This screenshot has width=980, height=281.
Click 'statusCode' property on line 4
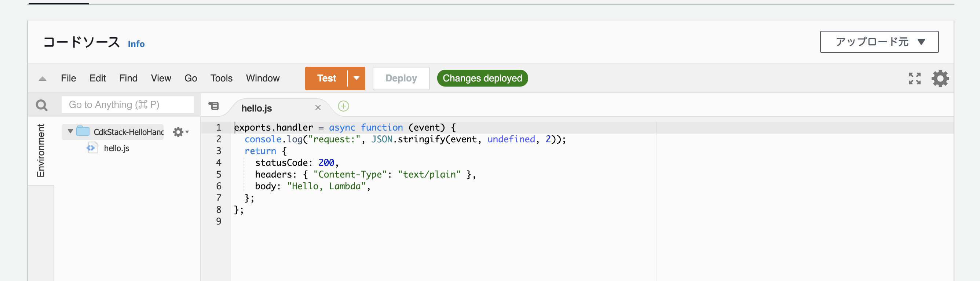(x=281, y=163)
